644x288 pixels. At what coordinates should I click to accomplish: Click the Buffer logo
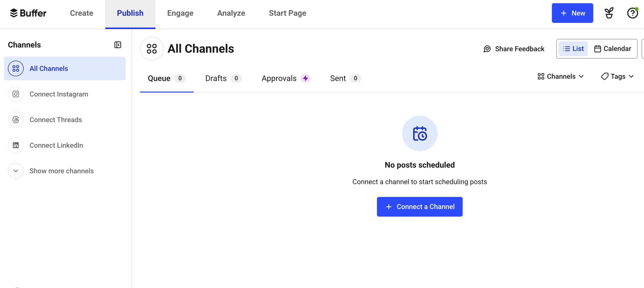(x=28, y=13)
